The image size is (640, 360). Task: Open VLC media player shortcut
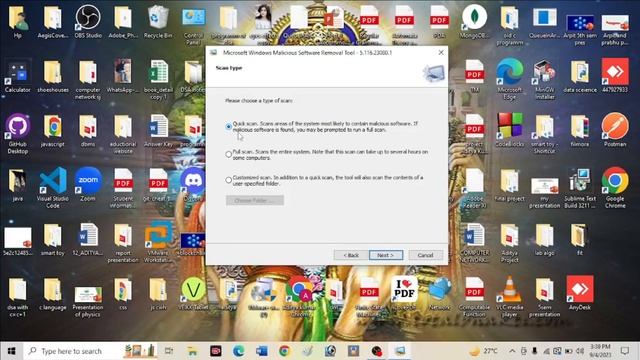[509, 296]
